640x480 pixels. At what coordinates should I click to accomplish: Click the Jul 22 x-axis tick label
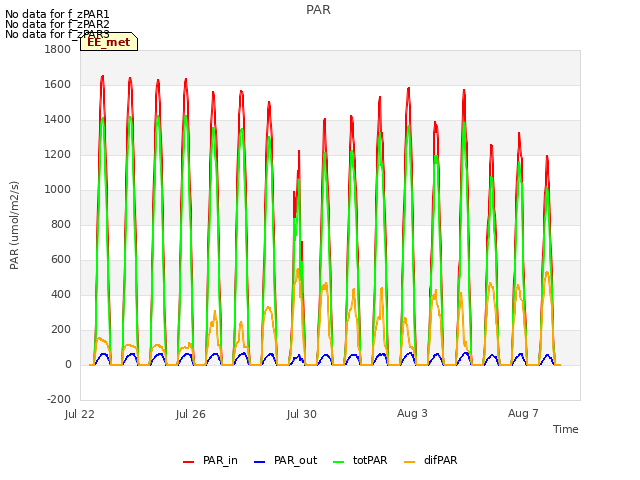(80, 414)
